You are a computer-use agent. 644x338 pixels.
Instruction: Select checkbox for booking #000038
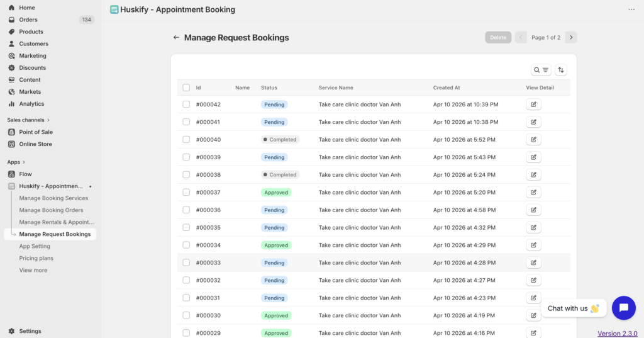[x=186, y=175]
